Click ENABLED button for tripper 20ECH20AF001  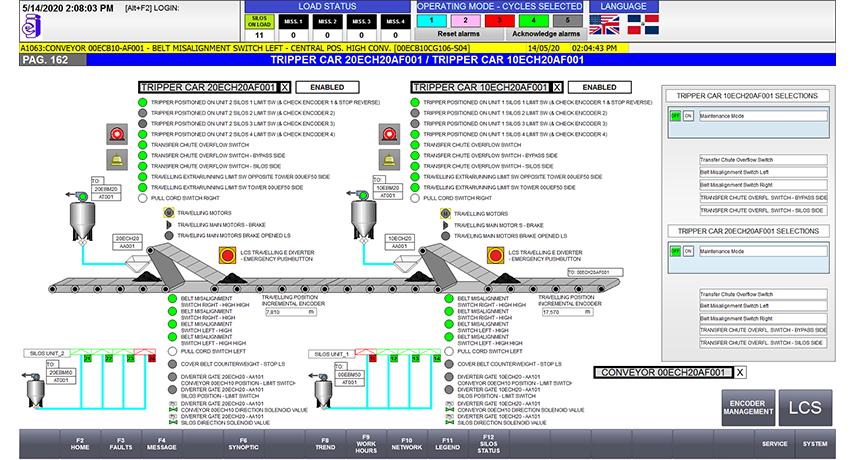(x=327, y=87)
